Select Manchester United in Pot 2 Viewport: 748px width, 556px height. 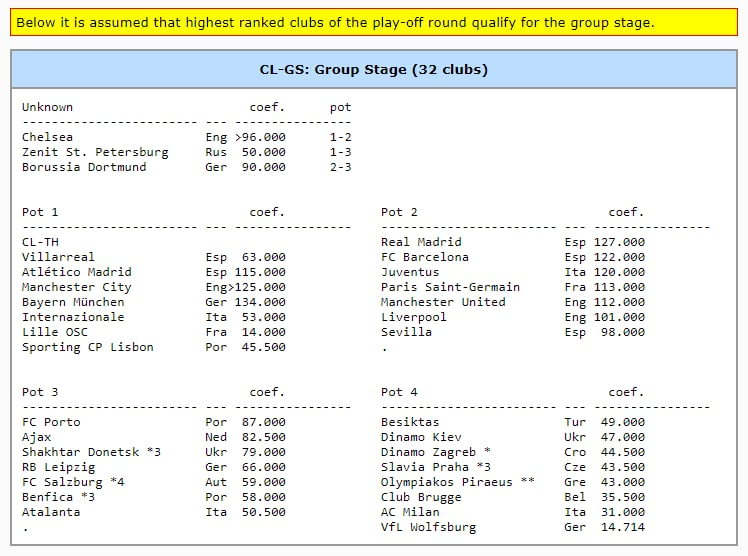point(443,302)
